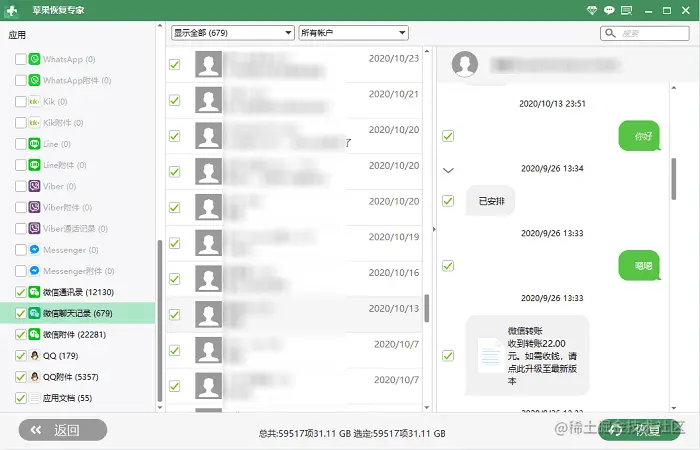Select WhatsApp附件 (0) category

click(78, 80)
